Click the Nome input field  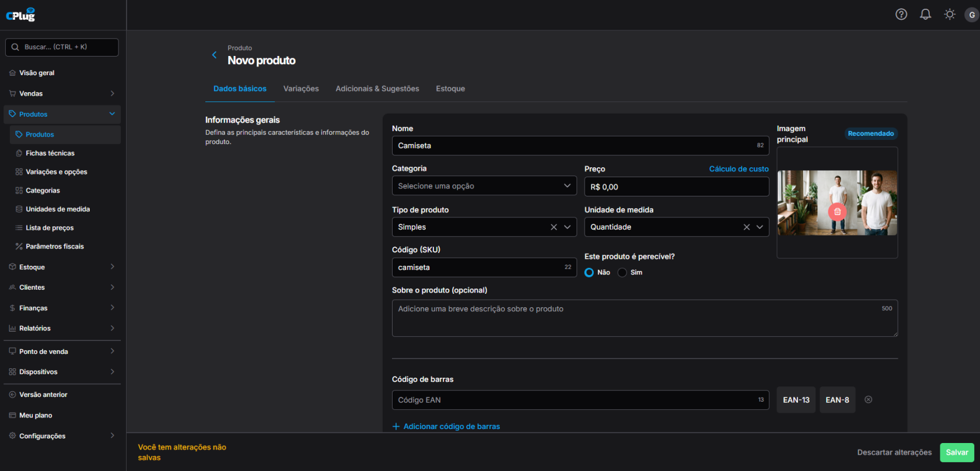pyautogui.click(x=580, y=146)
